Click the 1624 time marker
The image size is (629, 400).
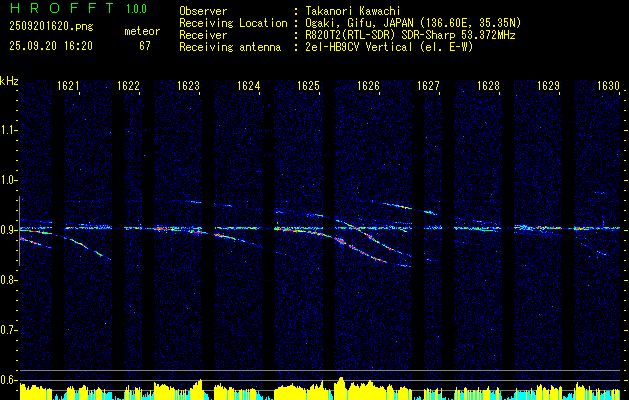tap(248, 86)
